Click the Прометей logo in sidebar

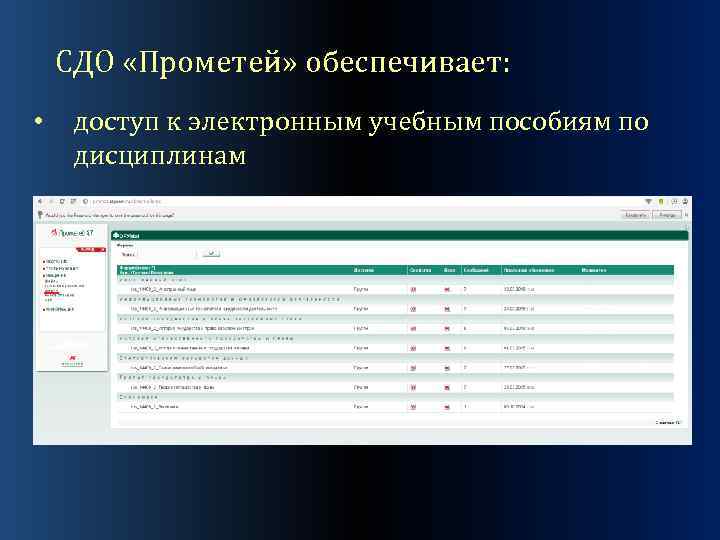(x=72, y=233)
